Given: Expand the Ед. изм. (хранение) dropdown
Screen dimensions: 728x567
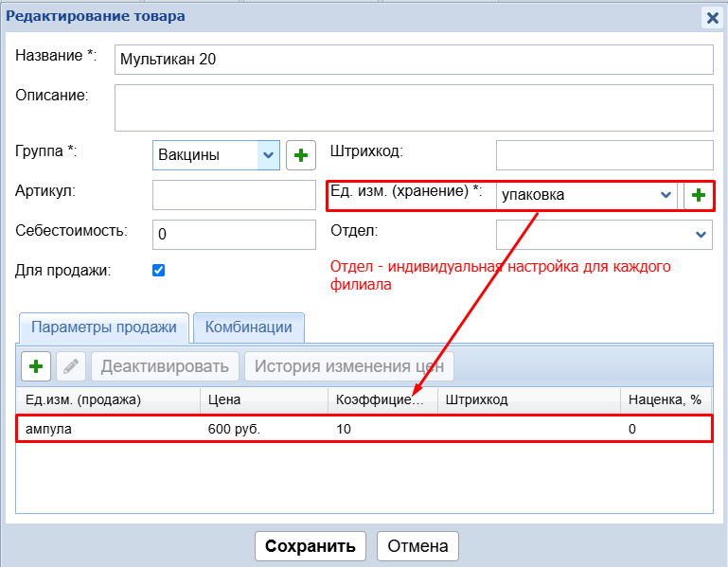Looking at the screenshot, I should point(665,195).
